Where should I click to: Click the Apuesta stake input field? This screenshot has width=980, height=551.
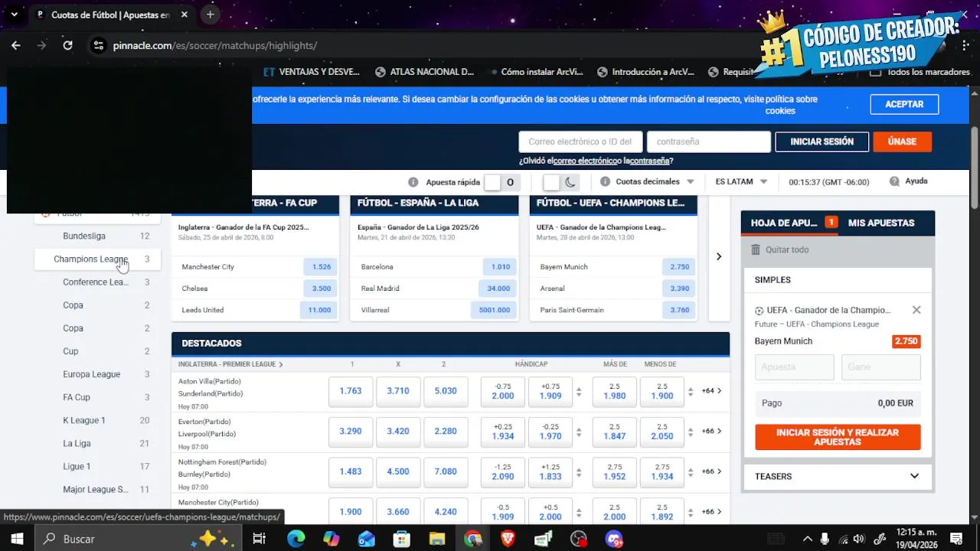tap(795, 367)
